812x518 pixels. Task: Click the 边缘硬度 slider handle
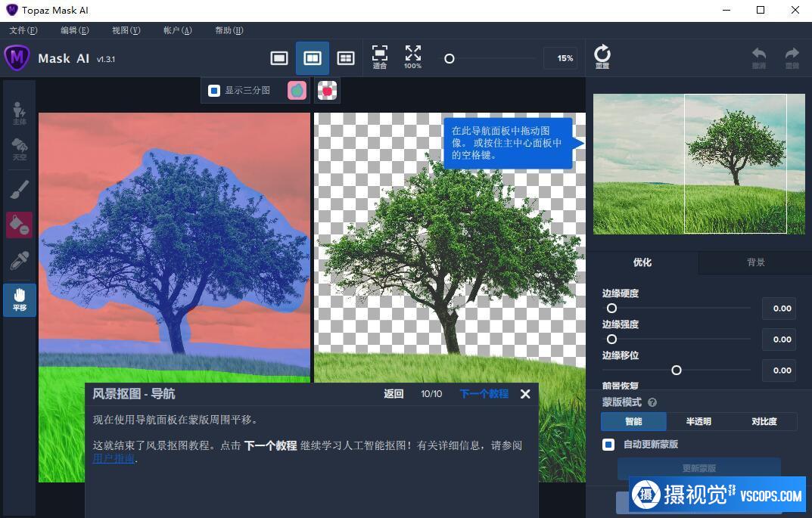coord(611,308)
